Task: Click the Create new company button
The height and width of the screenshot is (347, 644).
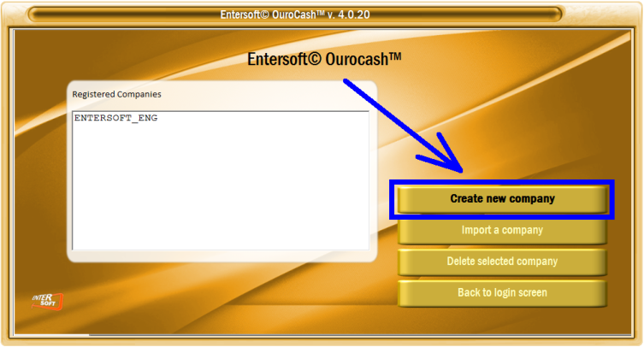Action: [x=502, y=199]
